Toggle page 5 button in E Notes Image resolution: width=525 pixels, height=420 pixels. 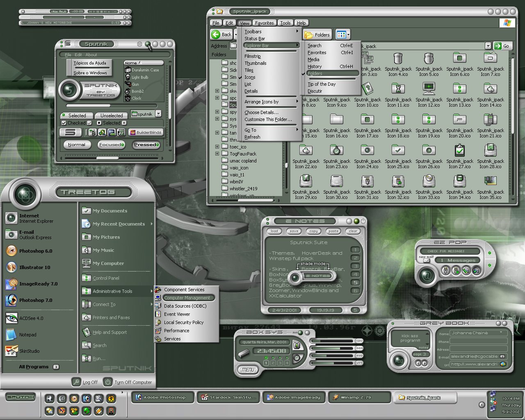click(x=356, y=283)
